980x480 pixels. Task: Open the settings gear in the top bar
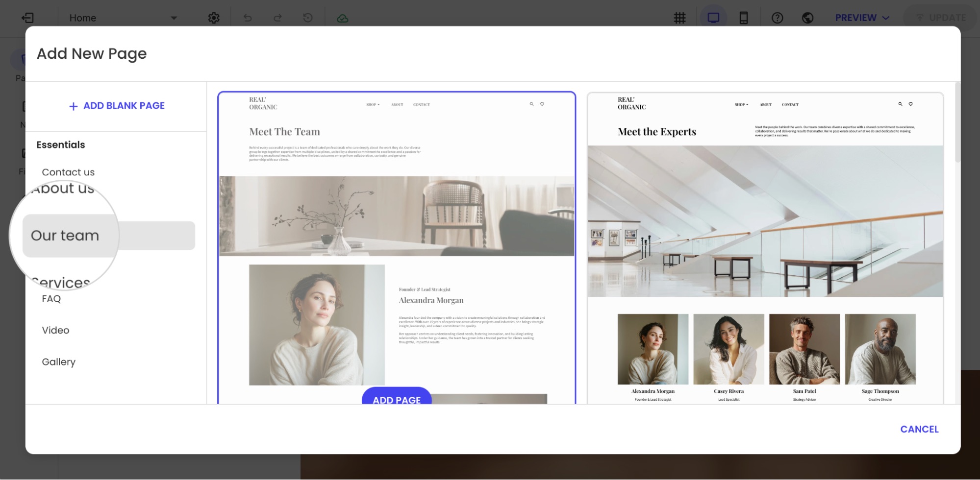coord(214,18)
